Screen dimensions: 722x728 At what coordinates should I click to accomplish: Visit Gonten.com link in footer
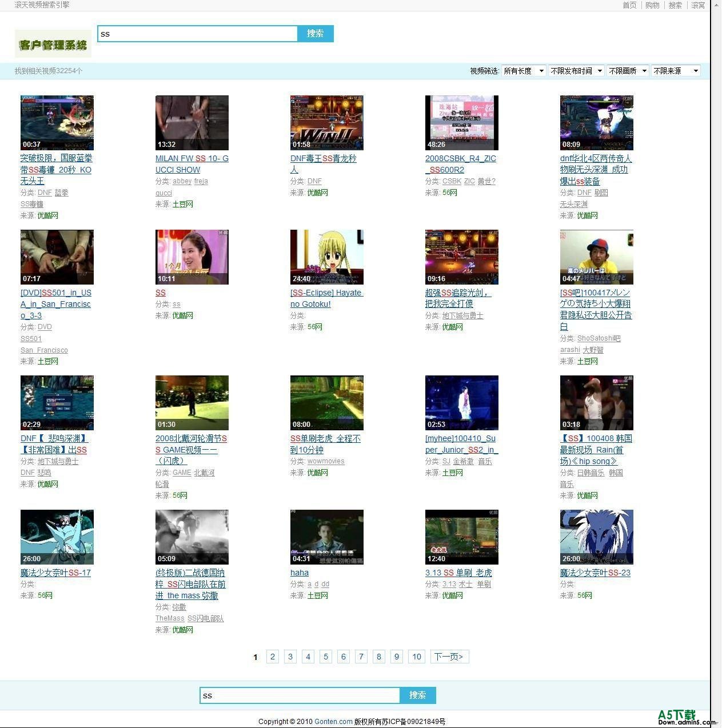coord(333,721)
